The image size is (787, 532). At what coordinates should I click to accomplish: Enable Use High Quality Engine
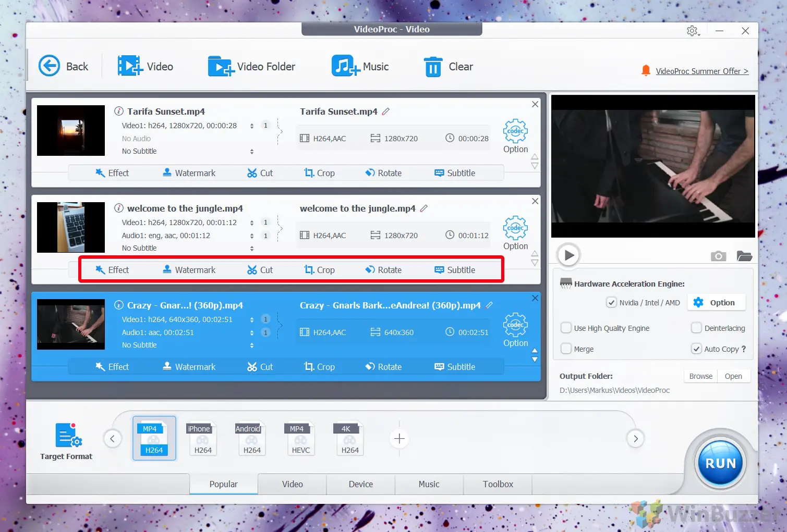pyautogui.click(x=566, y=328)
